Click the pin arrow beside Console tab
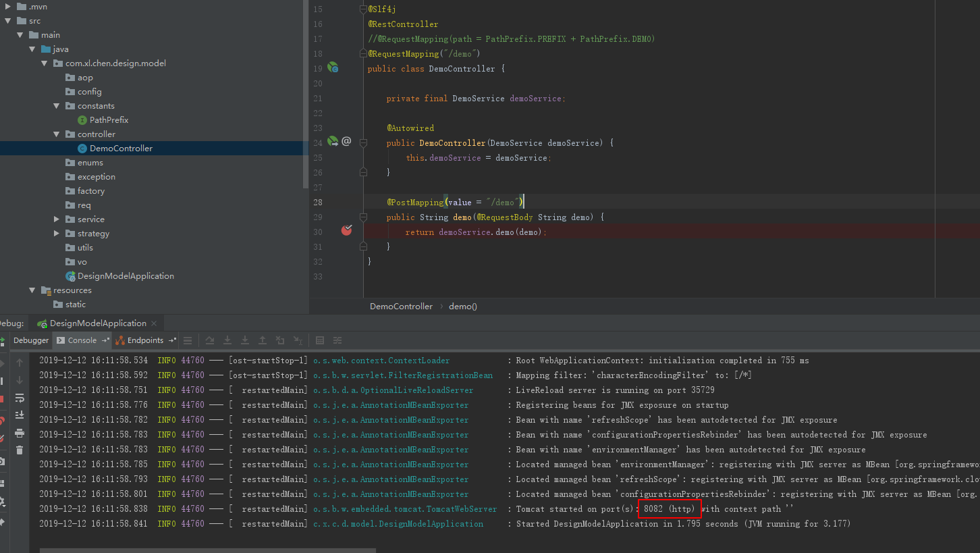 click(x=105, y=340)
